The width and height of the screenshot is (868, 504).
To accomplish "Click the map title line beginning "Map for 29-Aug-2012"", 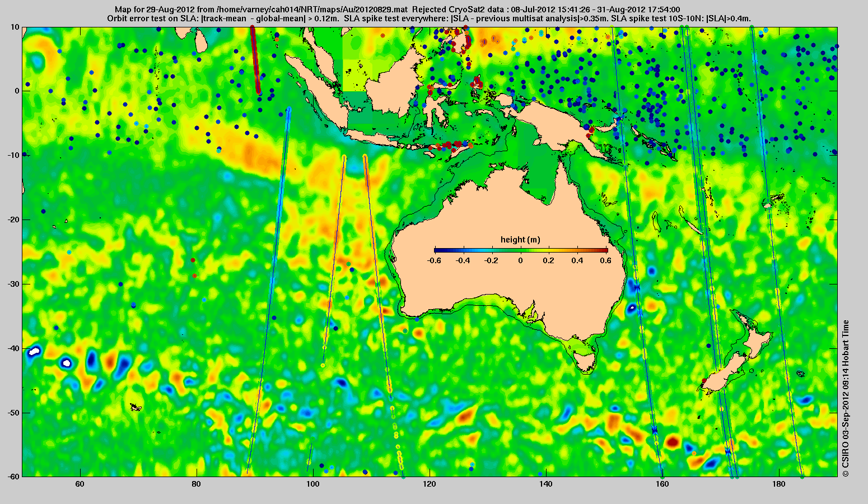I will [397, 10].
